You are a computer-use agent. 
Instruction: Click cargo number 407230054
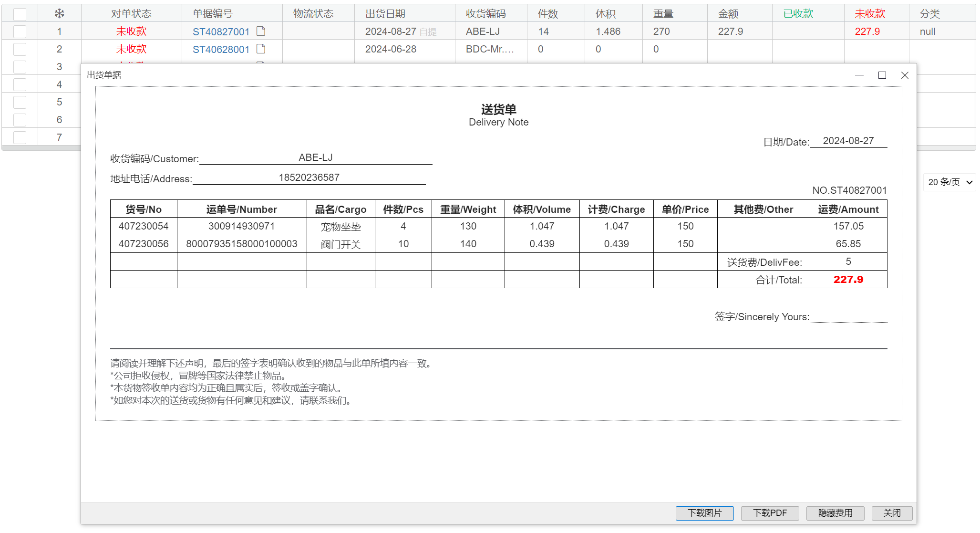coord(144,226)
